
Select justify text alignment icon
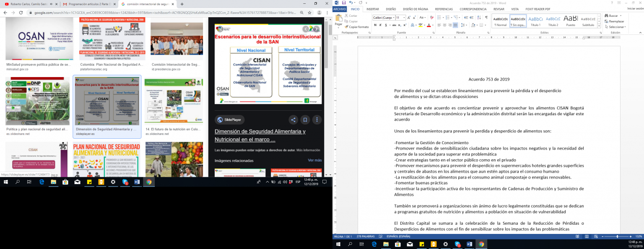click(455, 25)
